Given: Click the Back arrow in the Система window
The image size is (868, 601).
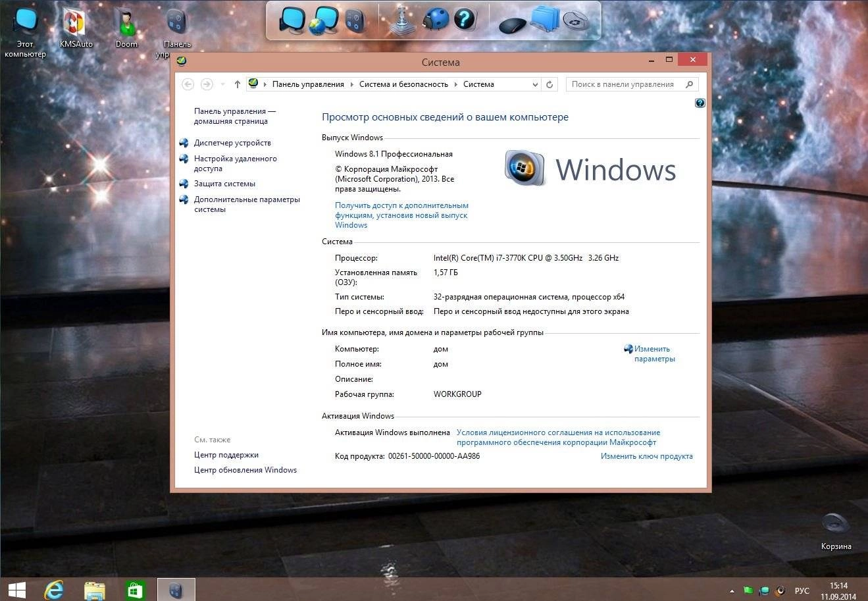Looking at the screenshot, I should [188, 84].
